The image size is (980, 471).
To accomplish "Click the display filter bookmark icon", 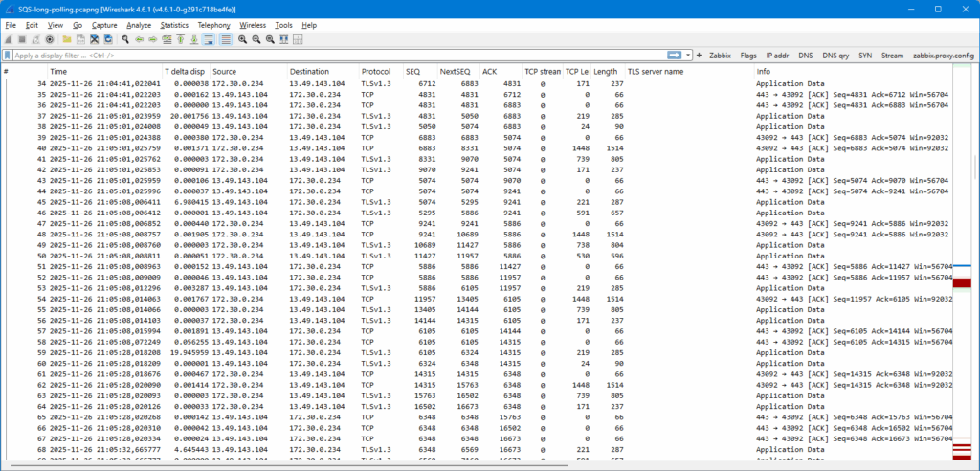I will click(8, 56).
